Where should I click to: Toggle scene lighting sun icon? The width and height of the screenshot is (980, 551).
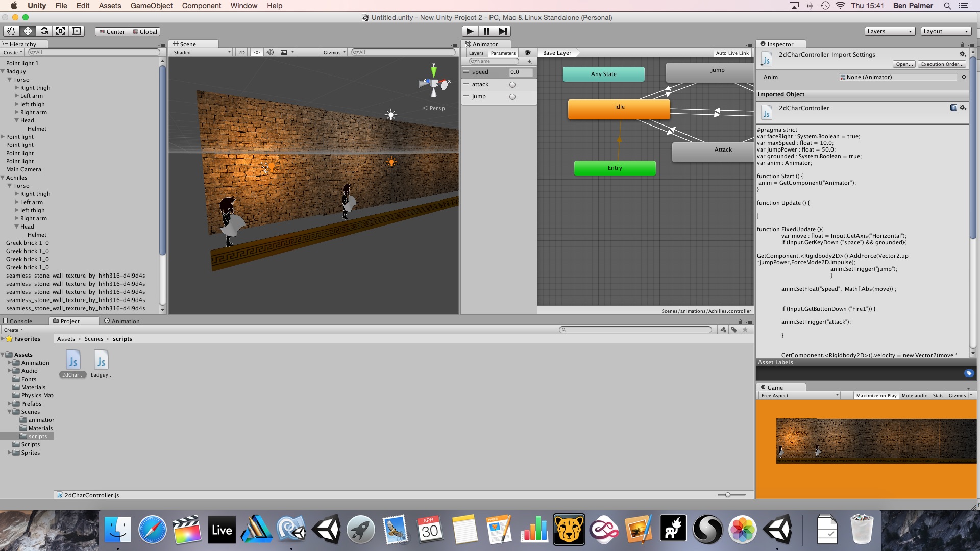point(257,52)
